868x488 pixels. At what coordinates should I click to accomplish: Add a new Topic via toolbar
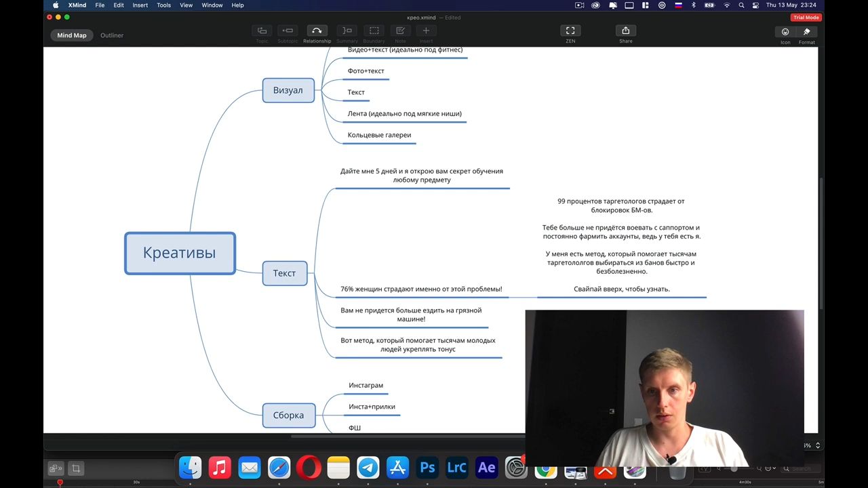tap(262, 31)
